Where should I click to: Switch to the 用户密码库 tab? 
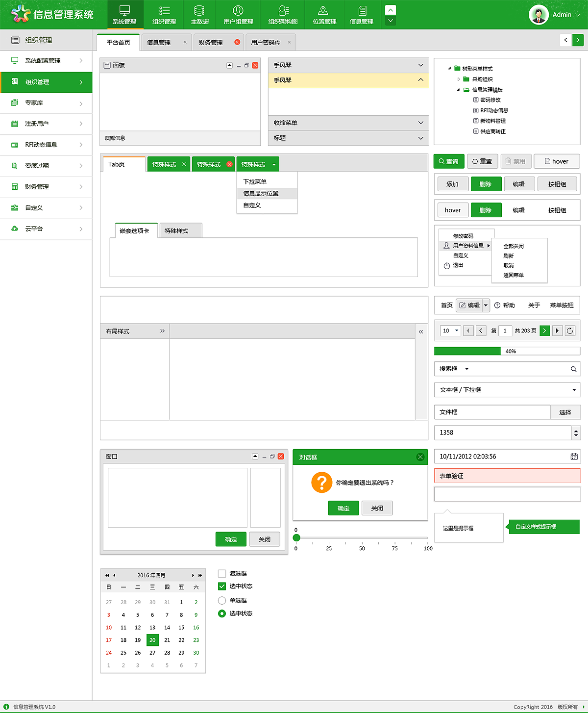coord(267,42)
